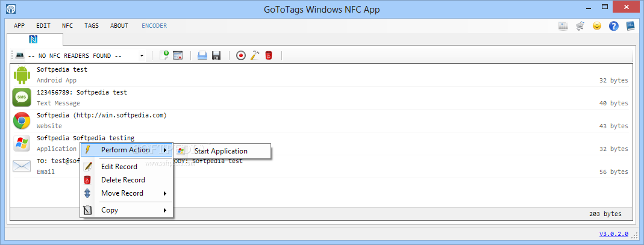Open the v3.0.2.0 version link
The height and width of the screenshot is (245, 644).
[614, 234]
